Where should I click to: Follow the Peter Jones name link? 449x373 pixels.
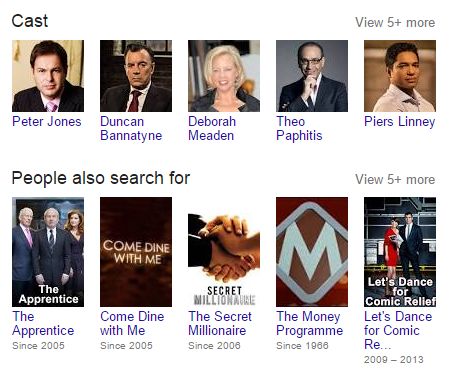pyautogui.click(x=47, y=122)
